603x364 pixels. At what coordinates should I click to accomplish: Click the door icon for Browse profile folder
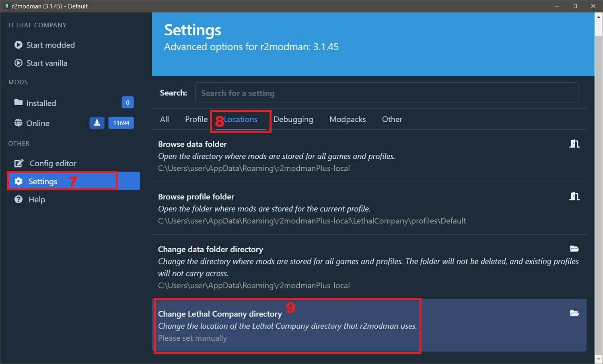[x=574, y=196]
